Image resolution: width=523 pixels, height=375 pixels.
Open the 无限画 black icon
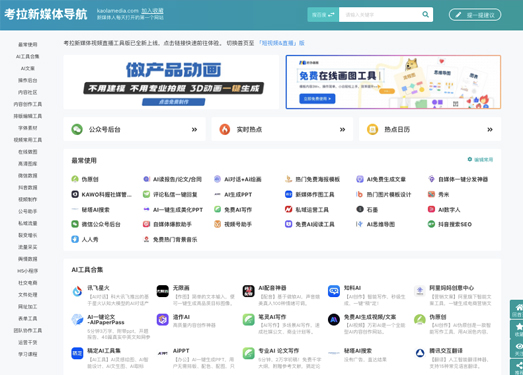pos(163,291)
